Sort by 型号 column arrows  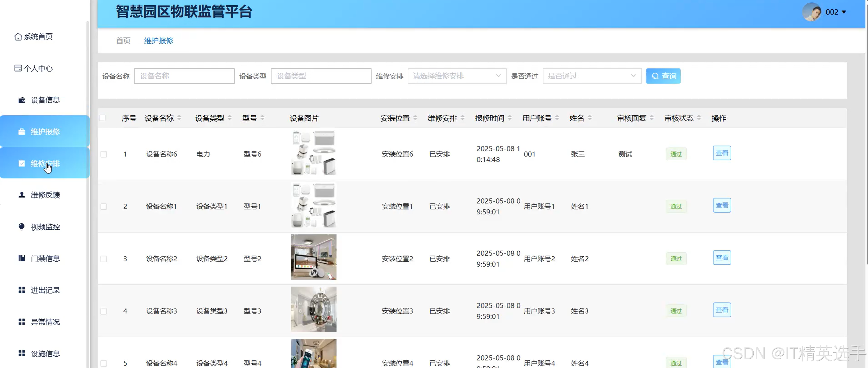[263, 118]
